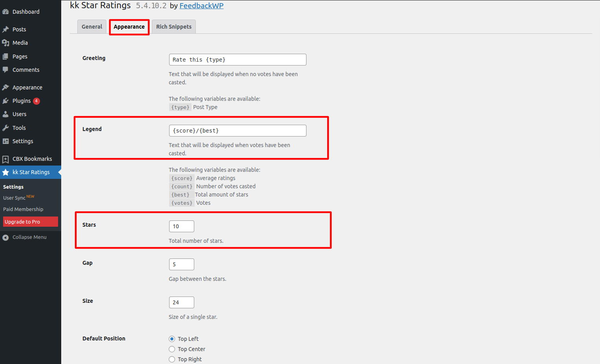This screenshot has width=600, height=364.
Task: Click the Comments speech bubble icon
Action: point(5,70)
